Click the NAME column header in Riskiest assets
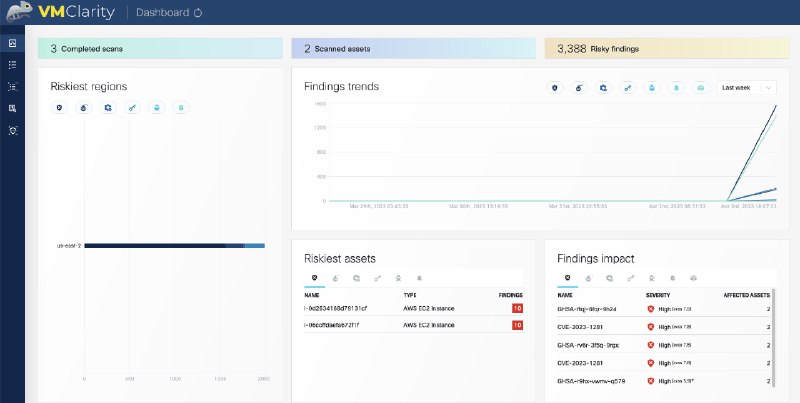The image size is (800, 403). point(312,295)
